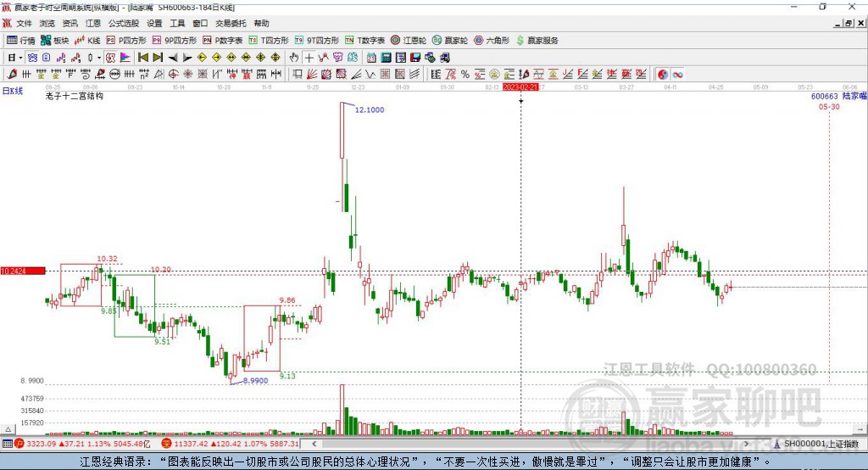The width and height of the screenshot is (868, 470).
Task: Move chart left with black left arrow
Action: coord(173,58)
